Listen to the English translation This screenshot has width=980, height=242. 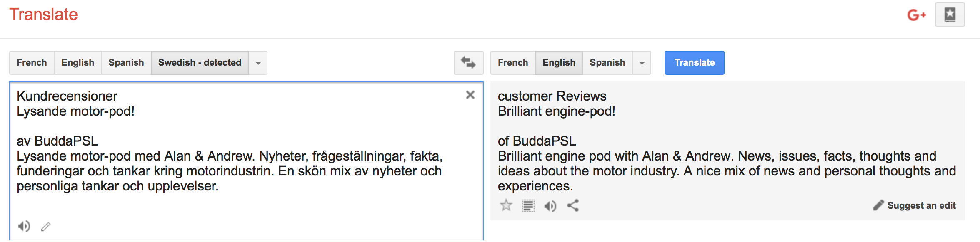coord(550,206)
